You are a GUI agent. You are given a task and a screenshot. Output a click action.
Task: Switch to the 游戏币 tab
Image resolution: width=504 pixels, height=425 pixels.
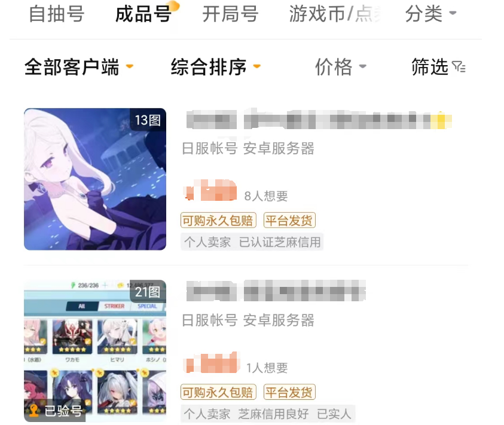pos(335,14)
